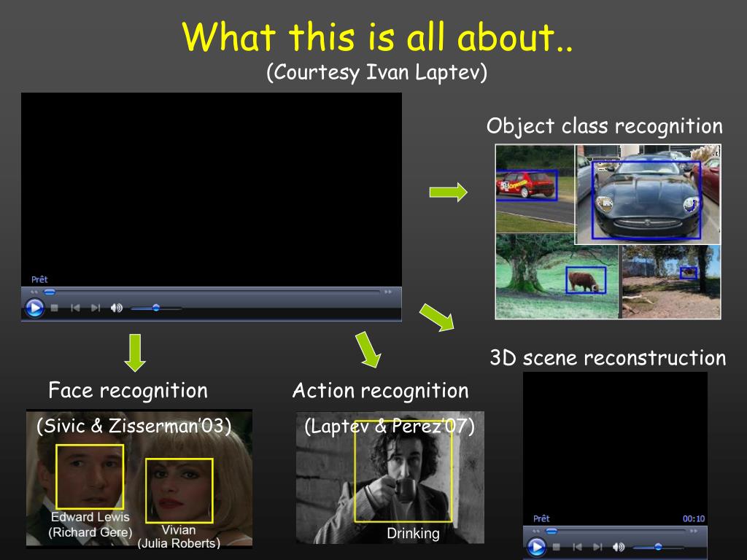Image resolution: width=747 pixels, height=560 pixels.
Task: Click the 'What this is all about..' title
Action: click(x=378, y=36)
